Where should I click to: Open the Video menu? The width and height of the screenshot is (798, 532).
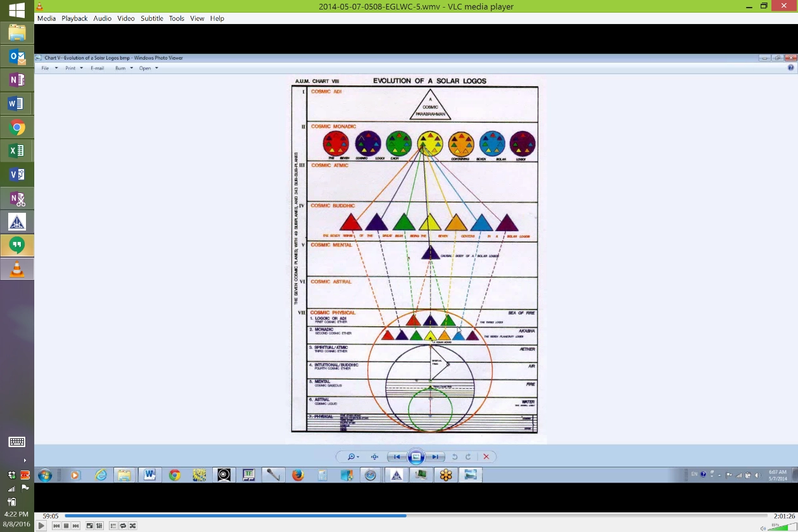[x=125, y=18]
